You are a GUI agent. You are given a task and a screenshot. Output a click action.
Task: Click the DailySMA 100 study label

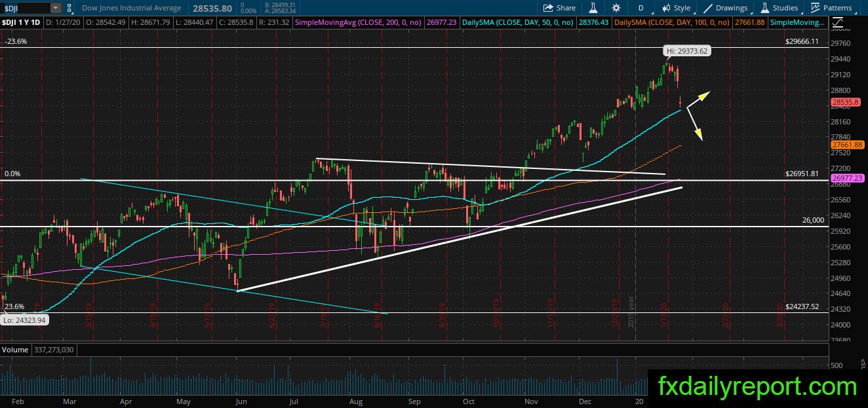pos(672,22)
